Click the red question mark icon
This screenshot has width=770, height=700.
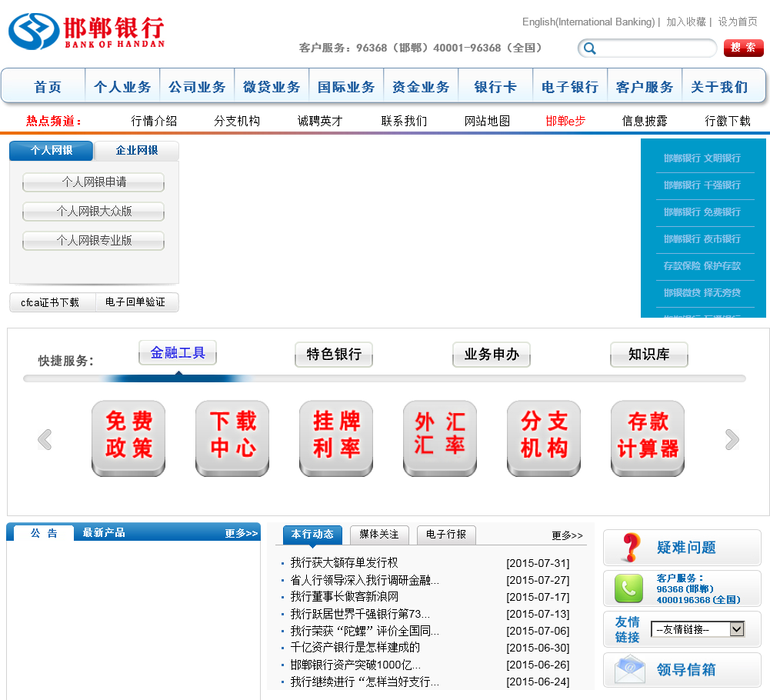[x=631, y=547]
